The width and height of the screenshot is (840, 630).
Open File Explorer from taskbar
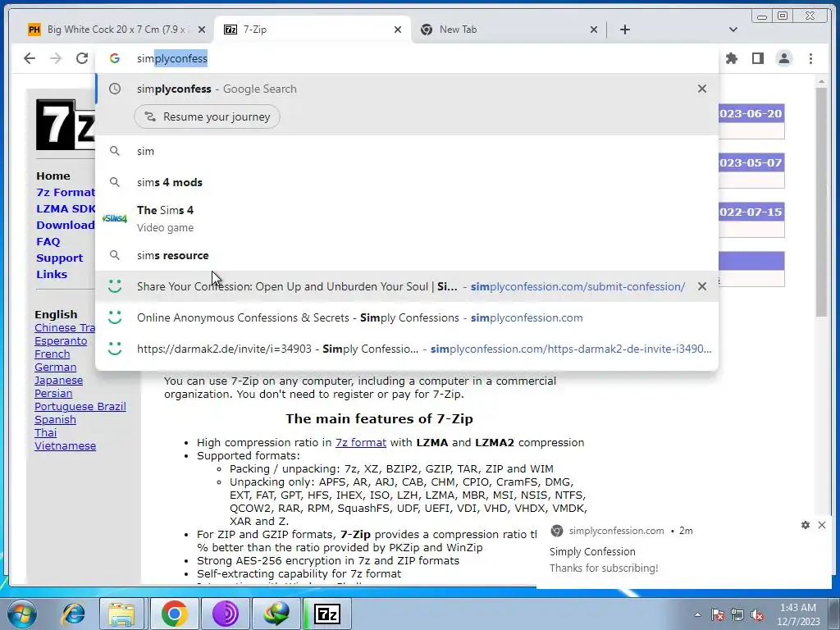[121, 614]
